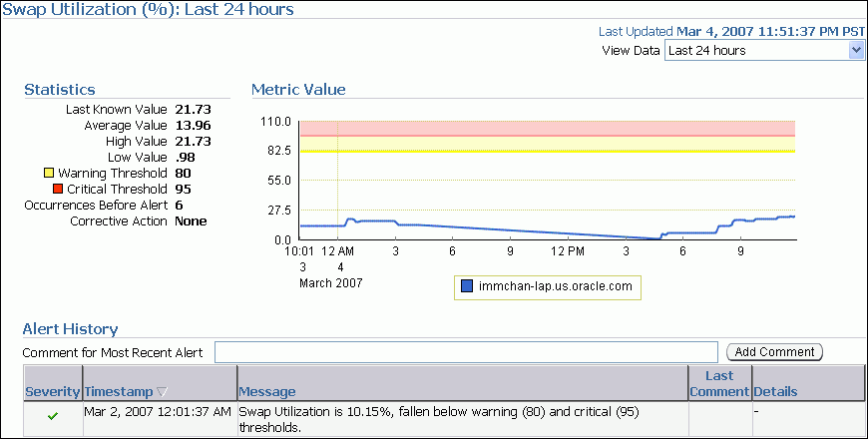This screenshot has width=868, height=439.
Task: Click the blue legend square icon
Action: (467, 287)
